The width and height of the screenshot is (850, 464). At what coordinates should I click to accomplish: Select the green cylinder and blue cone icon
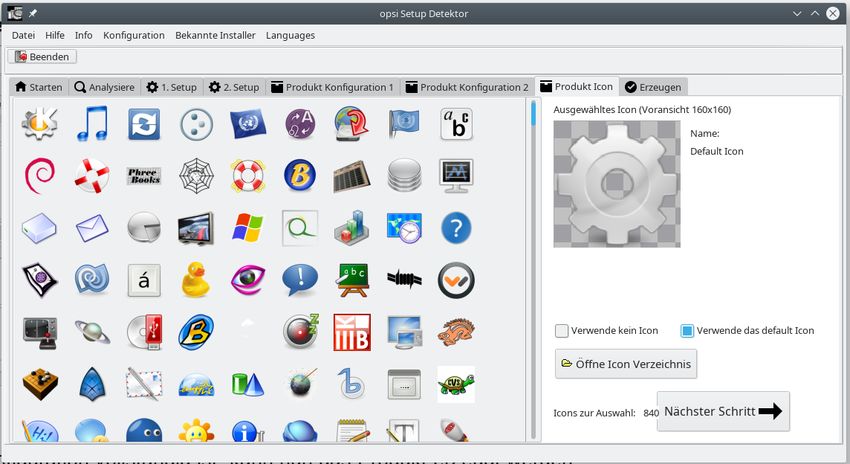click(x=248, y=384)
